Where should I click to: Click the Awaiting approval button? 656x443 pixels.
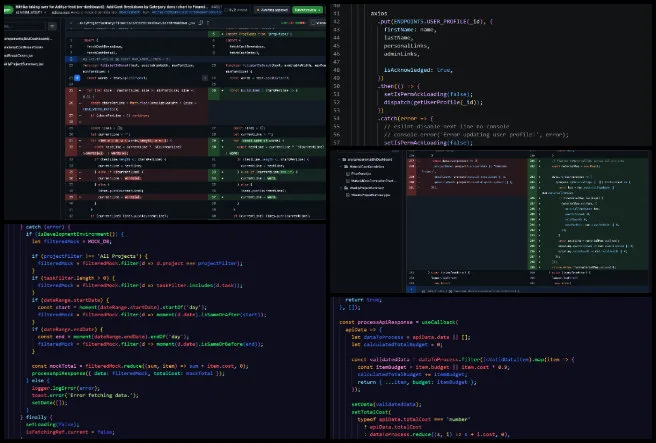click(x=272, y=10)
